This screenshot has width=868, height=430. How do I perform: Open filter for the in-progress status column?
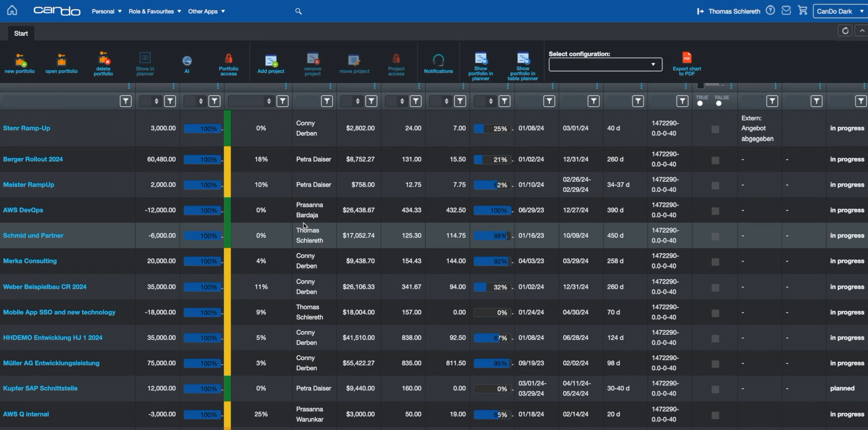tap(861, 101)
